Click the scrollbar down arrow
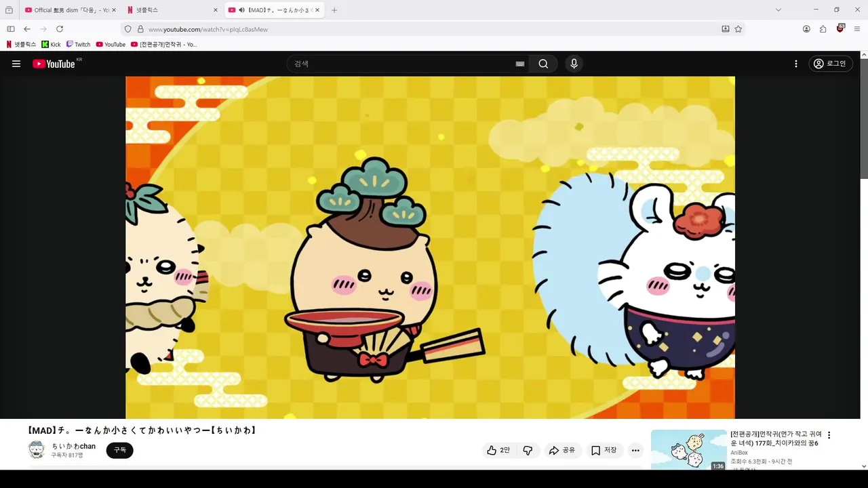Screen dimensions: 868x488 pyautogui.click(x=864, y=466)
